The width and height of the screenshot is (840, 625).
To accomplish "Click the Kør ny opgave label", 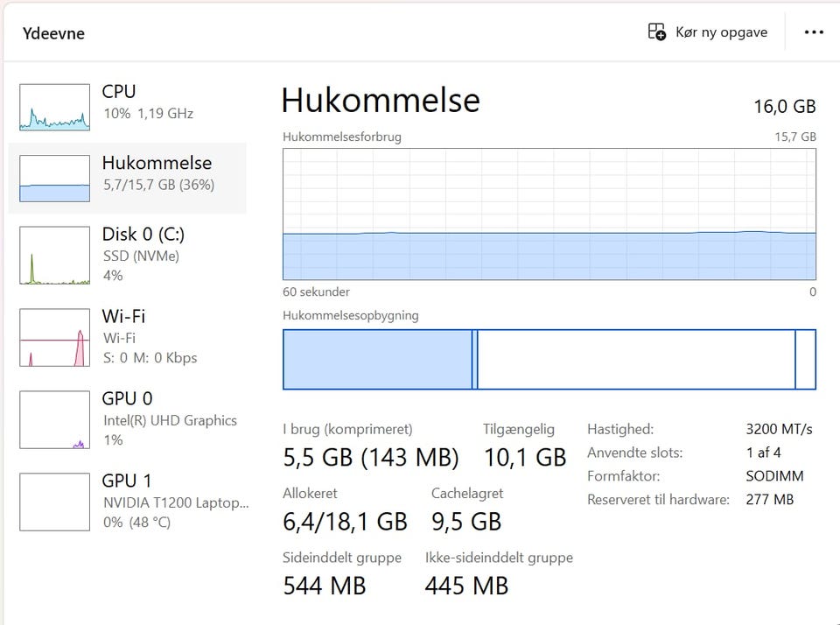I will (x=721, y=32).
